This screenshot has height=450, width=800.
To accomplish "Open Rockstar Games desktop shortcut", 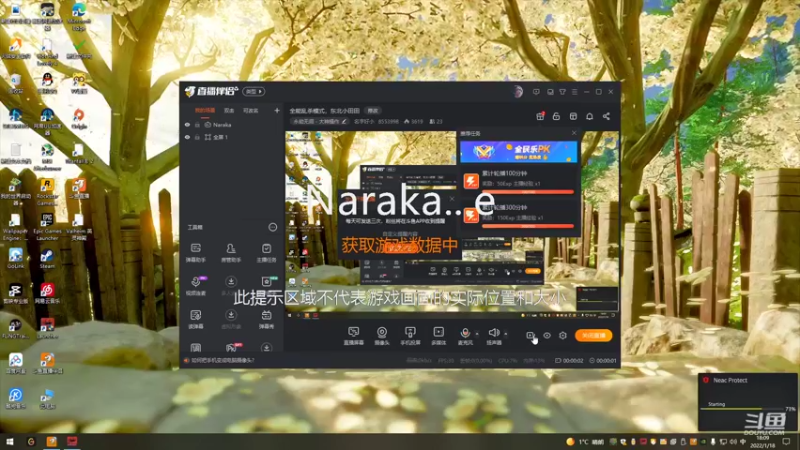I will coord(47,192).
